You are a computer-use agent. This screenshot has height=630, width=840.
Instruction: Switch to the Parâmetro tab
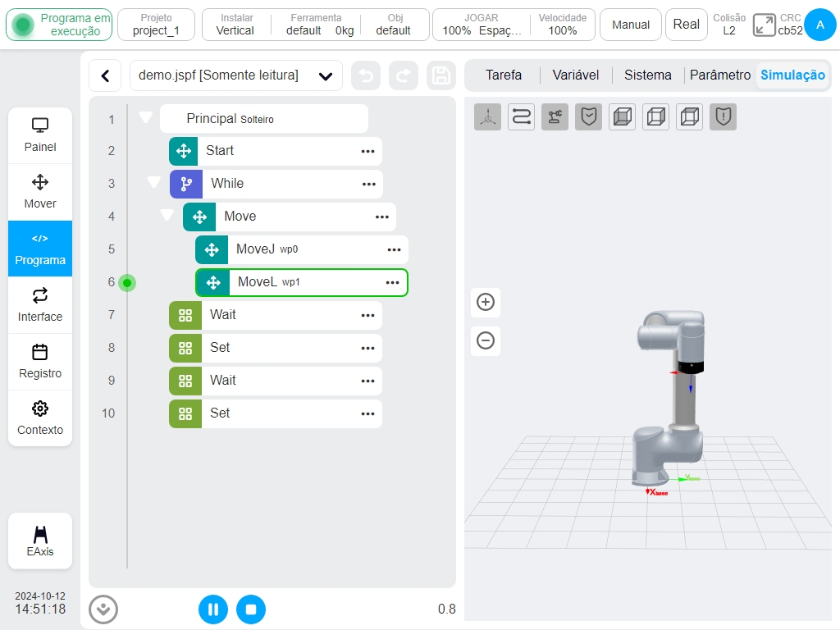[720, 75]
